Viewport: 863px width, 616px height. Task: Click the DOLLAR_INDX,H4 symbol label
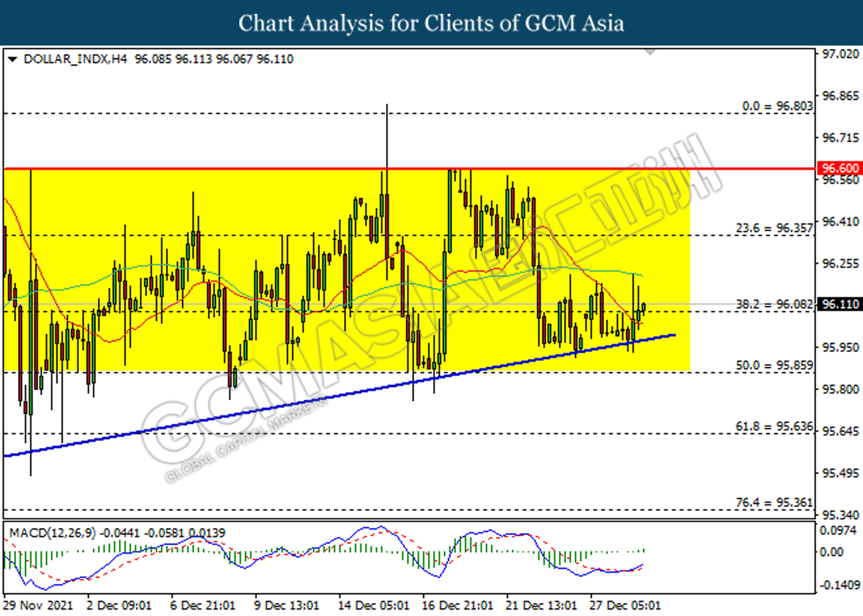point(75,59)
